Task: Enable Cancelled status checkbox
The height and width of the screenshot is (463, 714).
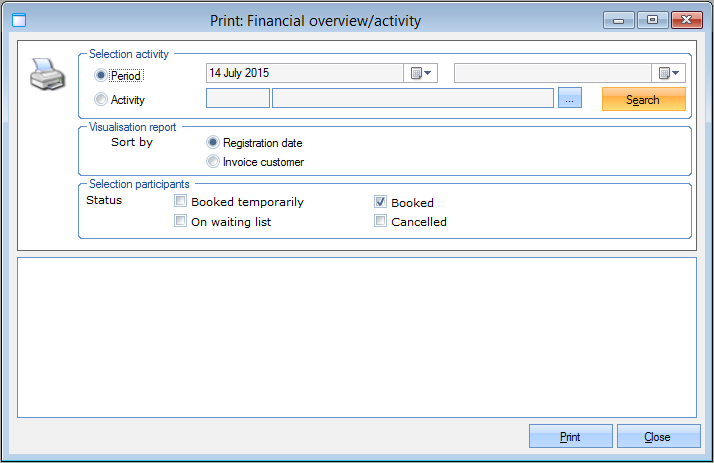Action: (380, 221)
